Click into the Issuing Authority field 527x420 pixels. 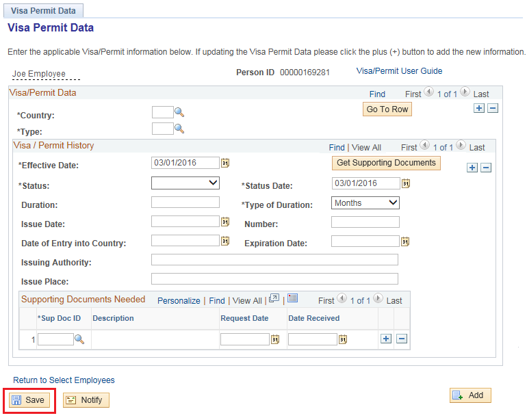click(x=274, y=260)
